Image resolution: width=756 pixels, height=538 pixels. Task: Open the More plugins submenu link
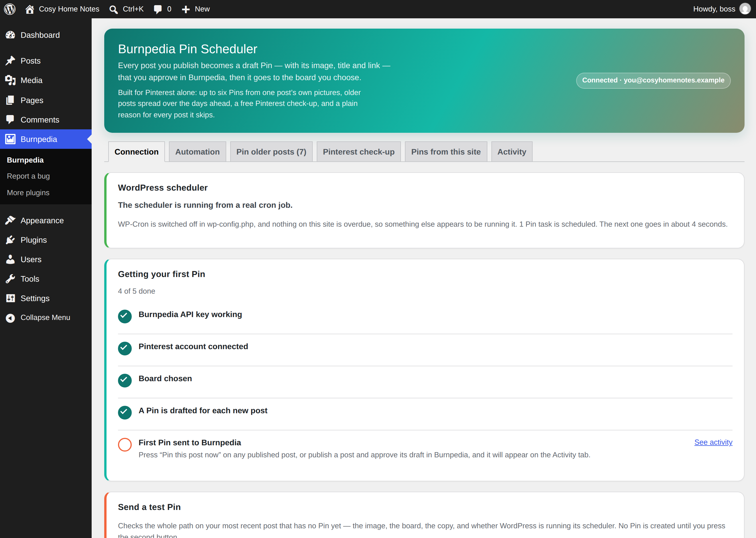(28, 193)
